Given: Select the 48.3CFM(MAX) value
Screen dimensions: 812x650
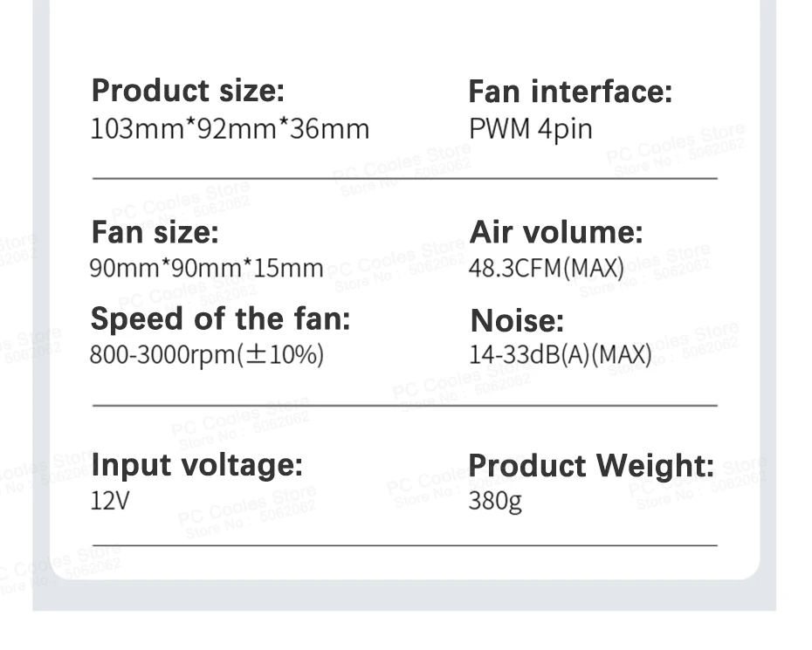Looking at the screenshot, I should [547, 268].
